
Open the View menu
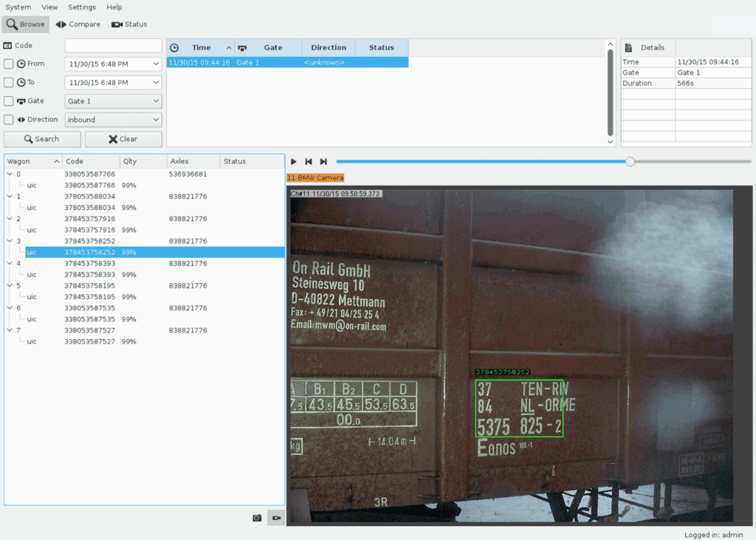(49, 7)
